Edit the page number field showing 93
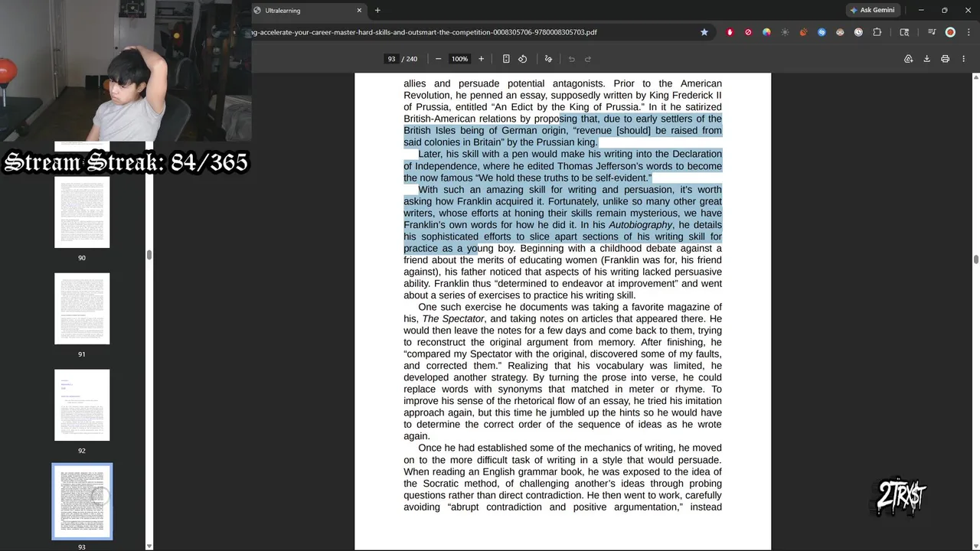The width and height of the screenshot is (980, 551). (391, 59)
